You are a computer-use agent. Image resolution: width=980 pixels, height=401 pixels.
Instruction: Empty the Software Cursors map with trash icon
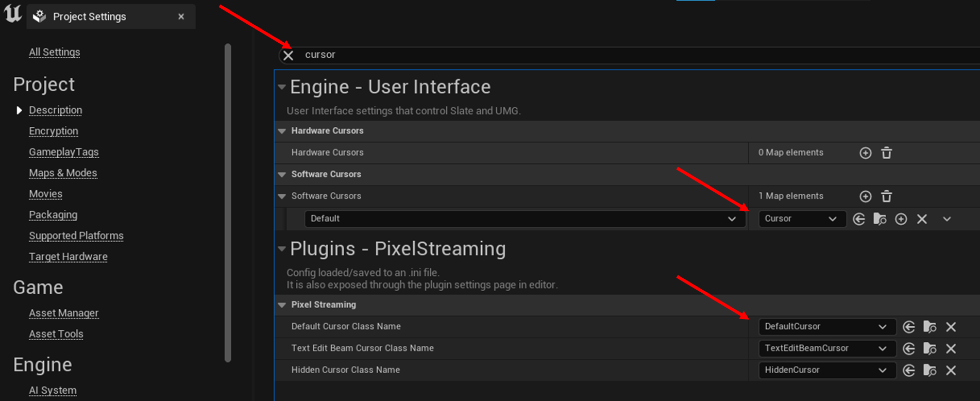(886, 196)
